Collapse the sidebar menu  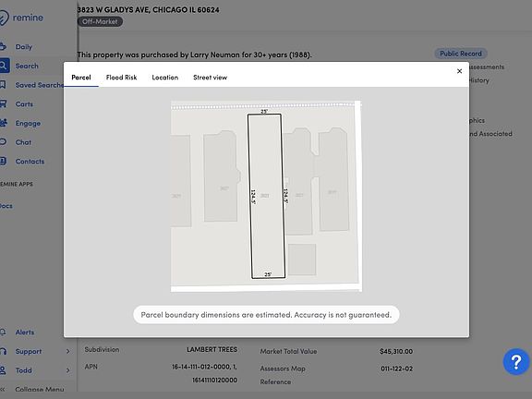point(34,389)
